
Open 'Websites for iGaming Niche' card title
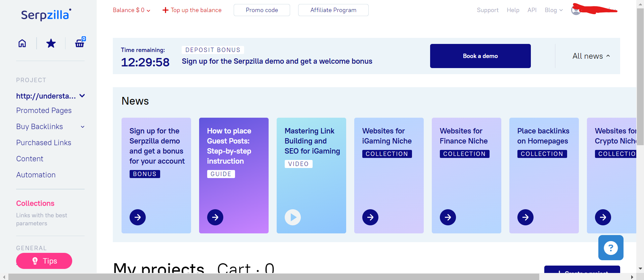pos(387,136)
